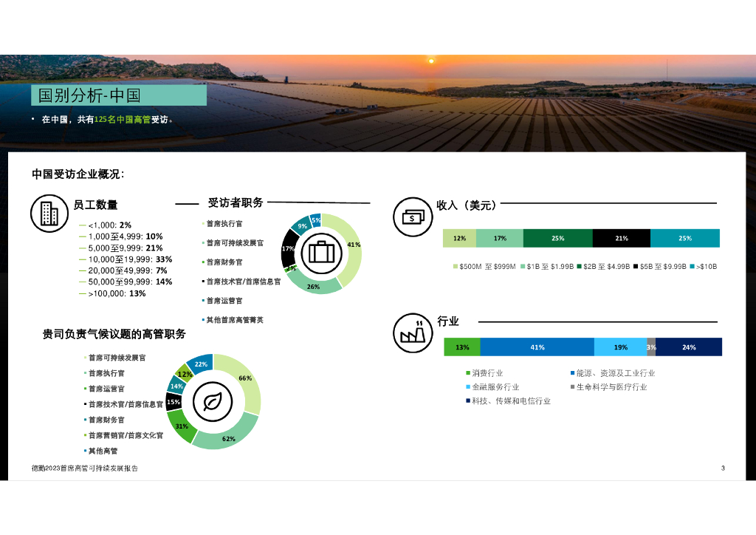Click the navy 24% industry bar segment
Viewport: 756px width, 535px height.
click(689, 347)
